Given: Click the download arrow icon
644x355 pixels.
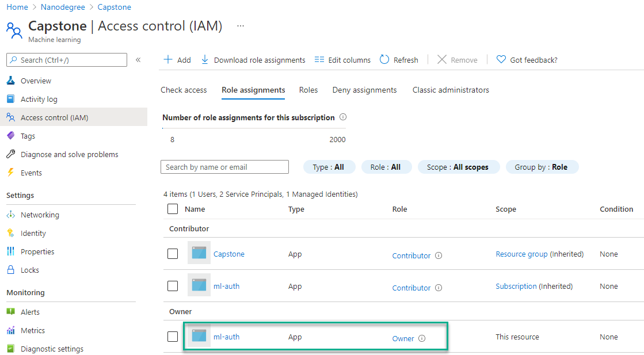Looking at the screenshot, I should tap(204, 59).
